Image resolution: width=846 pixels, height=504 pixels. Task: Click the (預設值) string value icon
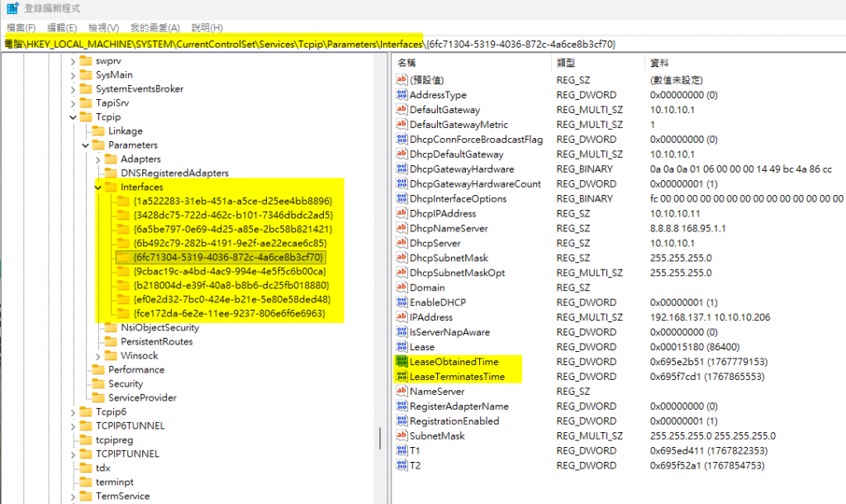pyautogui.click(x=402, y=80)
